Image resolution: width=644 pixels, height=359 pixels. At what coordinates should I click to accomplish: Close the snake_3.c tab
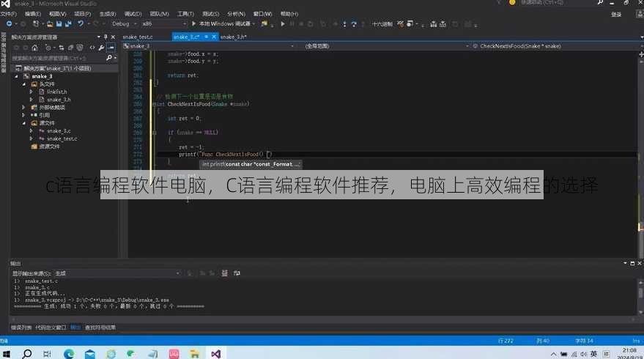click(214, 37)
